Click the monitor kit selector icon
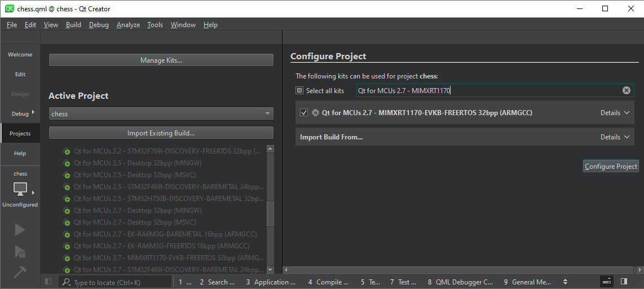The width and height of the screenshot is (644, 289). point(20,189)
